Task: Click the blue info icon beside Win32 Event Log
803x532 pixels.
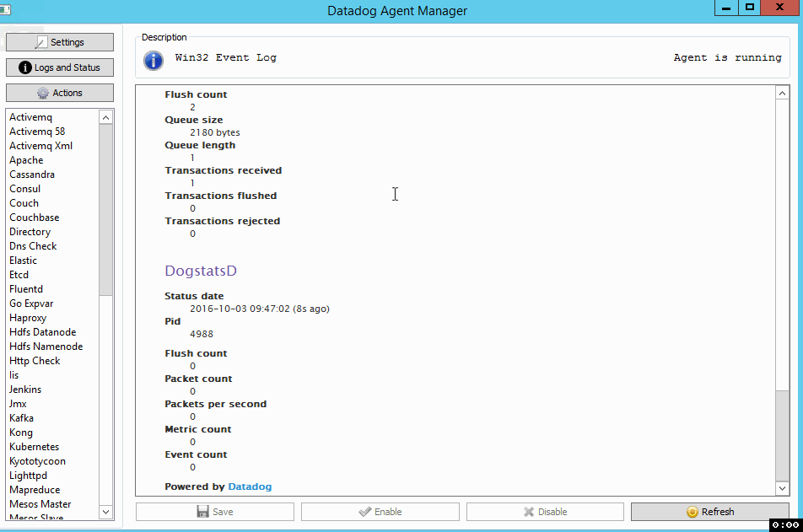Action: pos(153,60)
